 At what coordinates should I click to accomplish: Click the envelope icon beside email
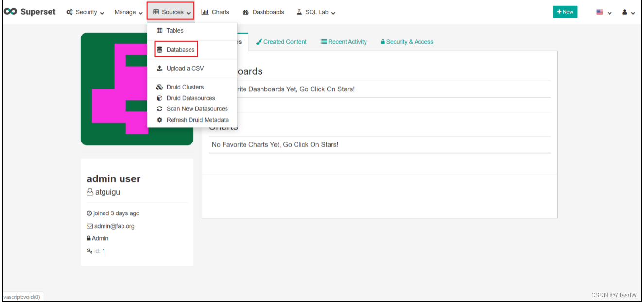(x=89, y=226)
